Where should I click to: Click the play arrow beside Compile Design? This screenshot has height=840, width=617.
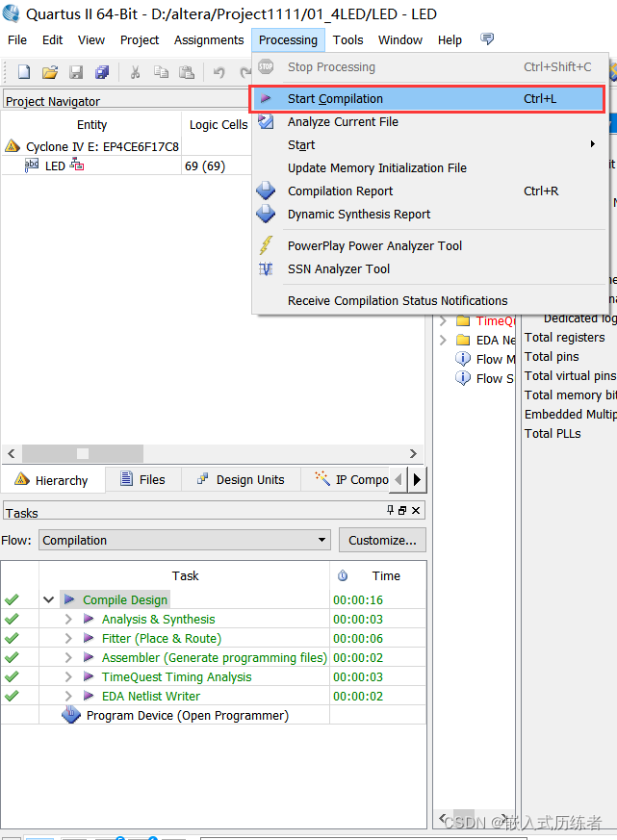click(69, 599)
